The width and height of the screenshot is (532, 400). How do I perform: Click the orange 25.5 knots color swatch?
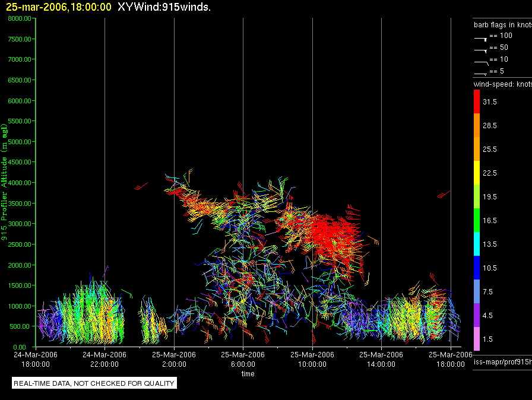pyautogui.click(x=477, y=149)
